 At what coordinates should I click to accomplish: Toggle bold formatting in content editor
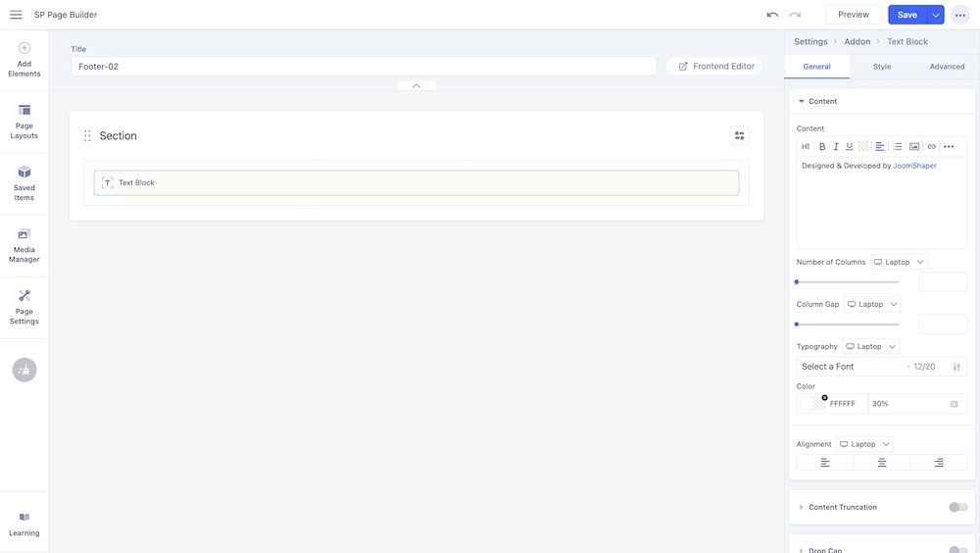[822, 146]
